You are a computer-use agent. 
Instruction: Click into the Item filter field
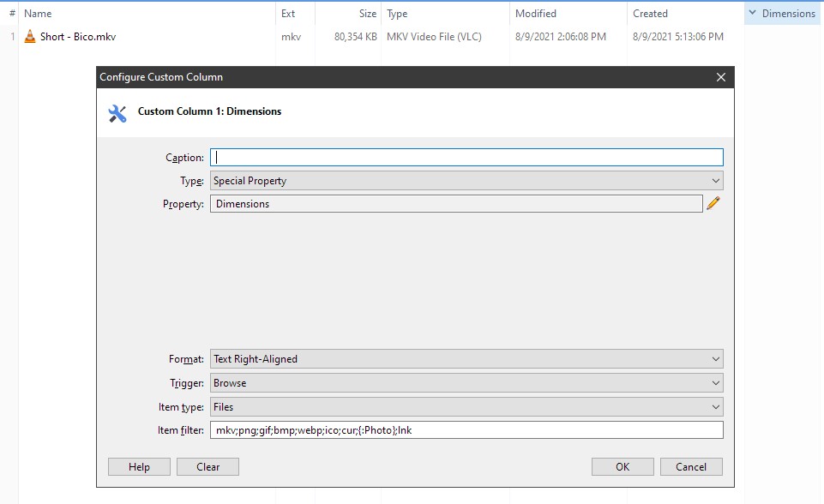click(466, 430)
